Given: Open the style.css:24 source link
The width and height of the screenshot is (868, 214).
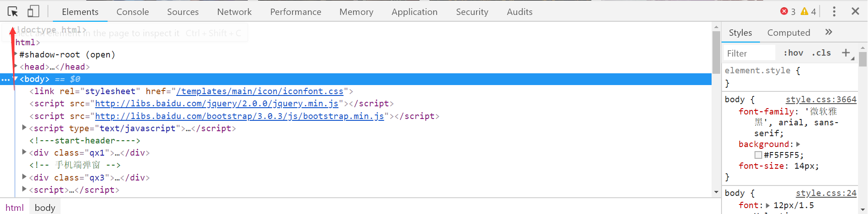Looking at the screenshot, I should coord(826,193).
